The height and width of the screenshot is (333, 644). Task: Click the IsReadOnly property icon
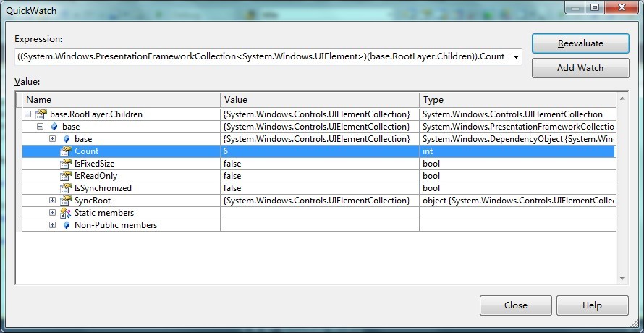coord(66,176)
